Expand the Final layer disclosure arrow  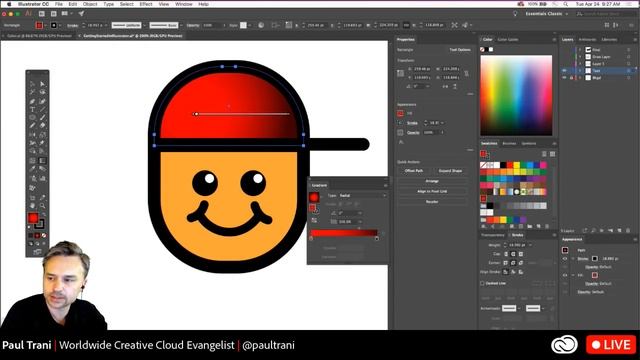tap(580, 50)
